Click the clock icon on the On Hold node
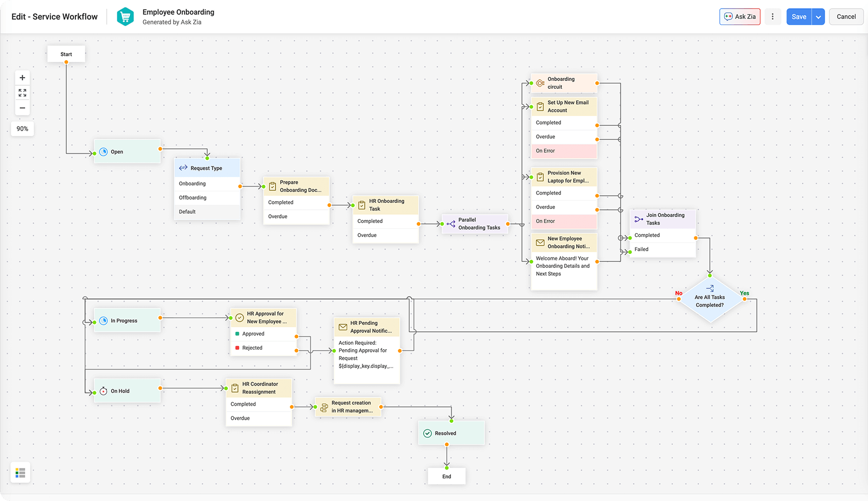 click(x=103, y=390)
